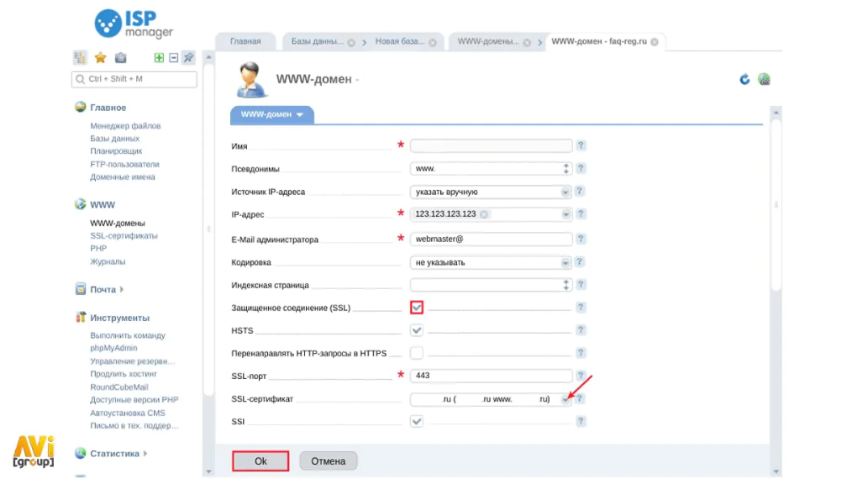Open phpMyAdmin in sidebar
This screenshot has width=868, height=479.
pyautogui.click(x=113, y=348)
